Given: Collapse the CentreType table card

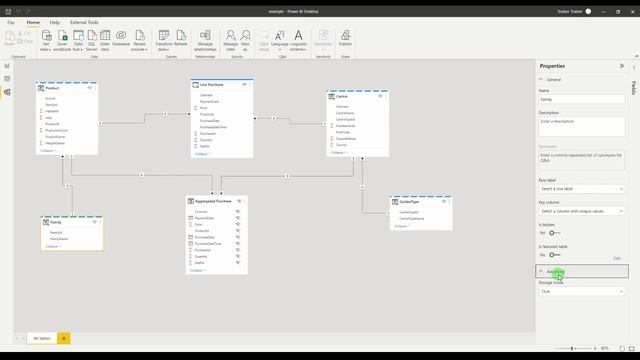Looking at the screenshot, I should [x=402, y=226].
